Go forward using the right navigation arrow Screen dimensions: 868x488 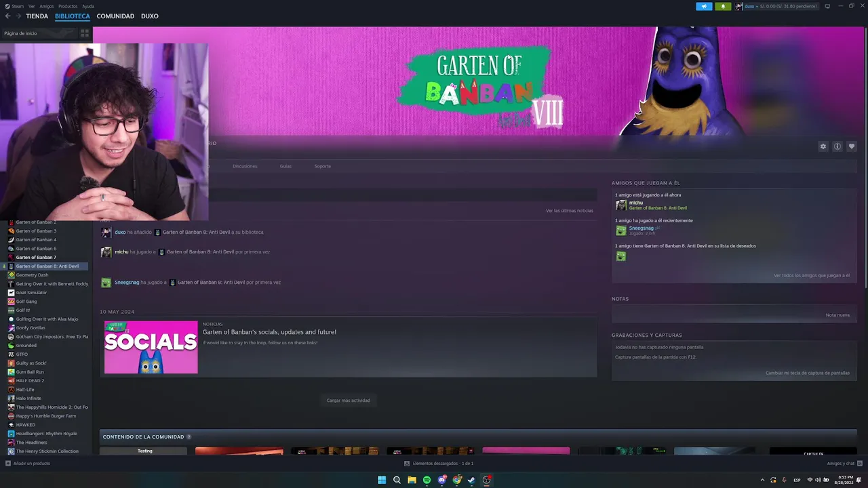pyautogui.click(x=18, y=16)
